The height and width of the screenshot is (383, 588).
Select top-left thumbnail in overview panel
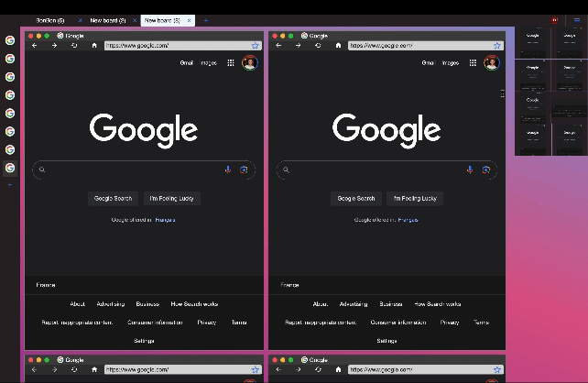tap(532, 42)
